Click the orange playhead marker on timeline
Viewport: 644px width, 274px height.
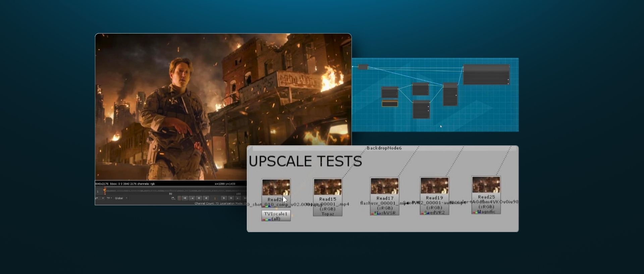point(105,191)
